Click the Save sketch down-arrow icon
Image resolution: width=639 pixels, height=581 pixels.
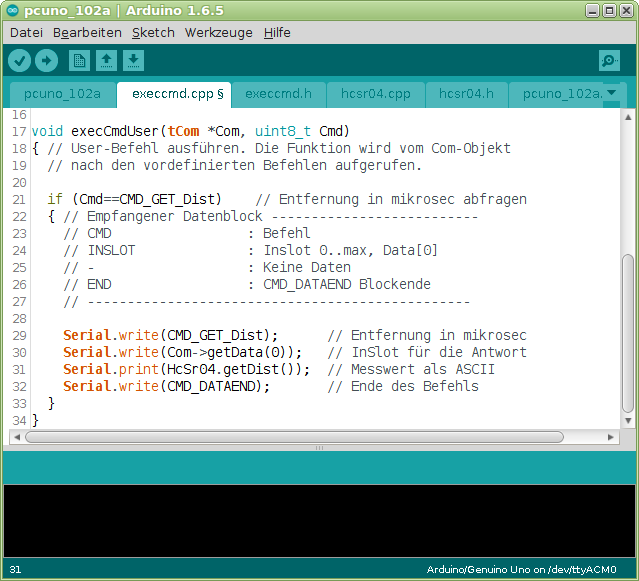(x=133, y=61)
